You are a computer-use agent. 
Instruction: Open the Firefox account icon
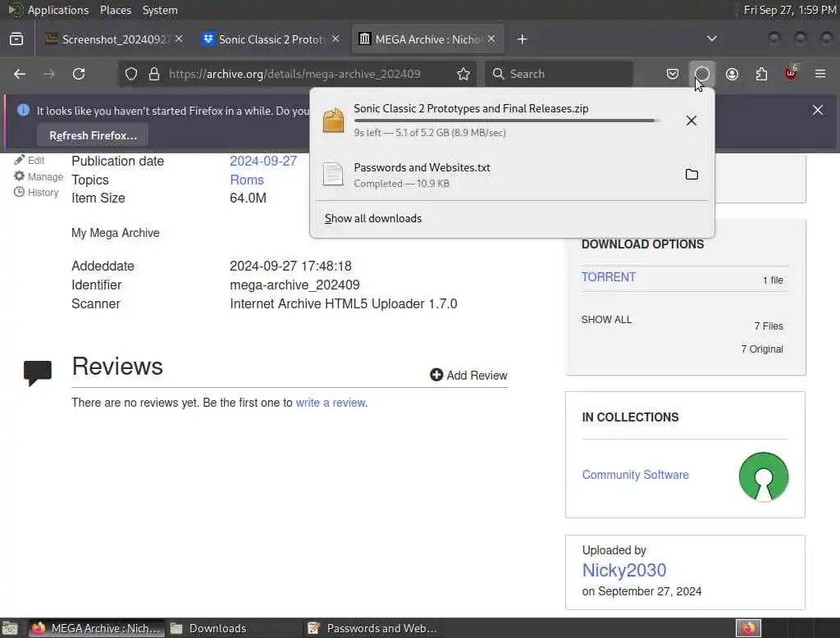click(x=732, y=74)
